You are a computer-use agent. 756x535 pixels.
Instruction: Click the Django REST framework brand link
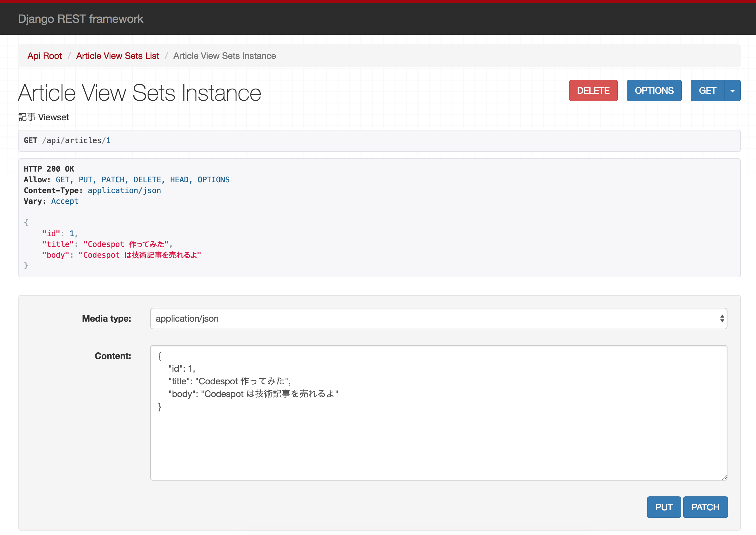pos(80,19)
